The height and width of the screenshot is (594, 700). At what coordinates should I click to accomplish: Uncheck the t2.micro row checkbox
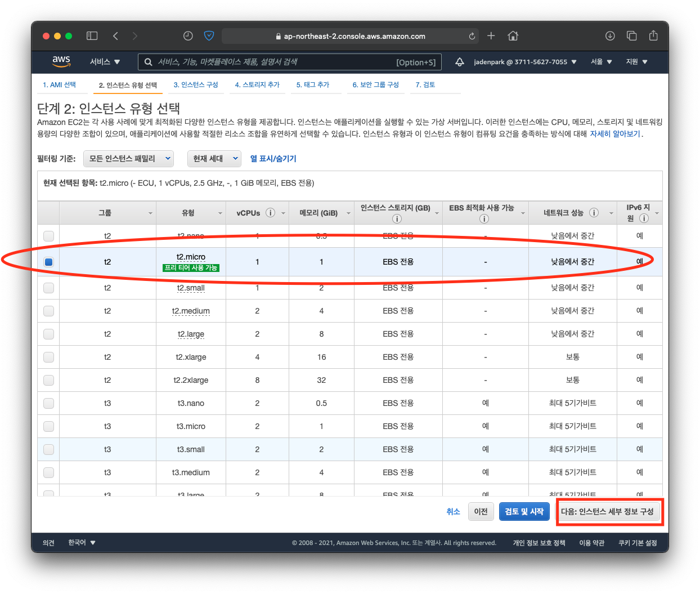(x=49, y=262)
